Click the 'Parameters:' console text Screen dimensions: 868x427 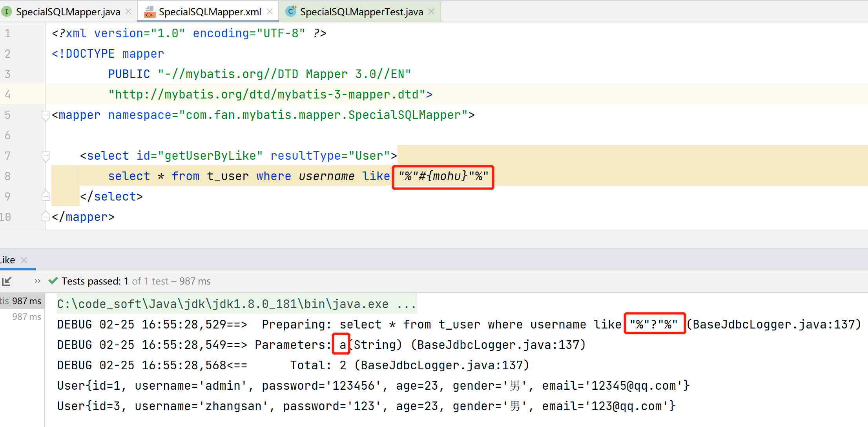[x=294, y=345]
